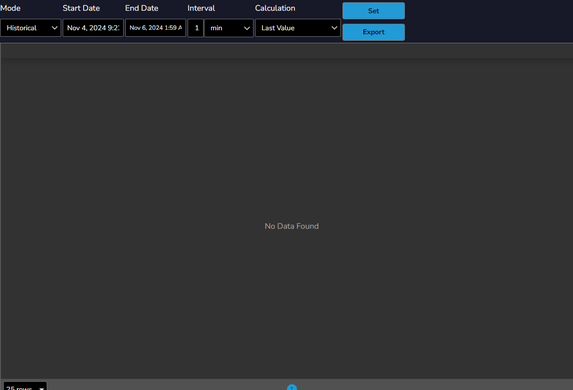Click the chevron arrow beside the min unit
Screen dimensions: 573x390
coord(247,28)
